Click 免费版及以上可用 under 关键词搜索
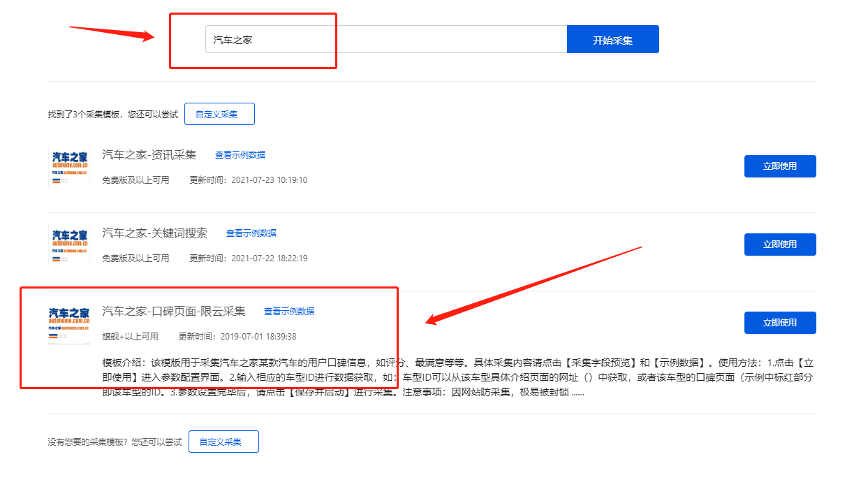Screen dimensions: 868x503 click(135, 258)
